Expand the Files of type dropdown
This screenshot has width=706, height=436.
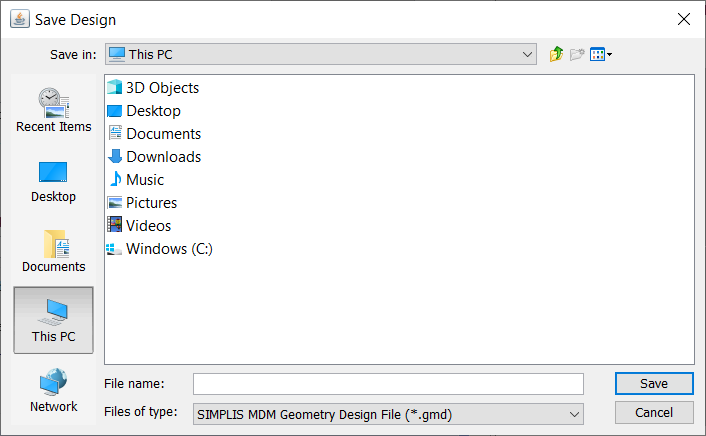click(x=574, y=412)
